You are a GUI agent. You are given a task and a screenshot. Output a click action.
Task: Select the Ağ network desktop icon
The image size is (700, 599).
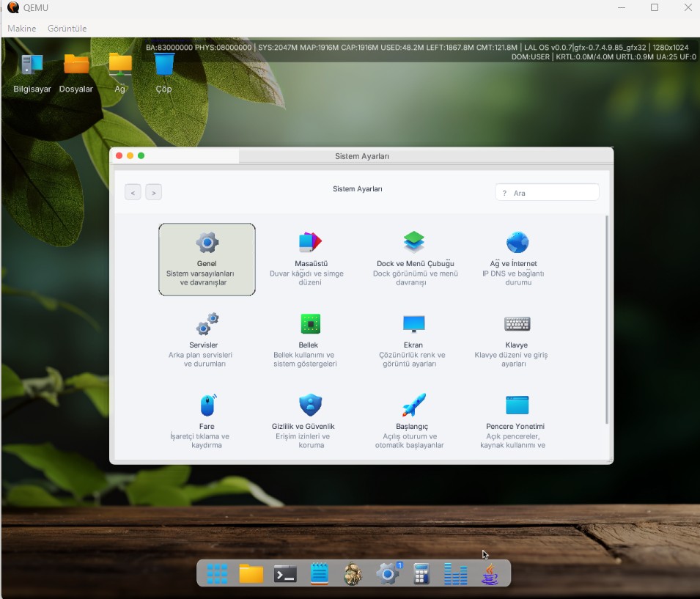click(120, 73)
